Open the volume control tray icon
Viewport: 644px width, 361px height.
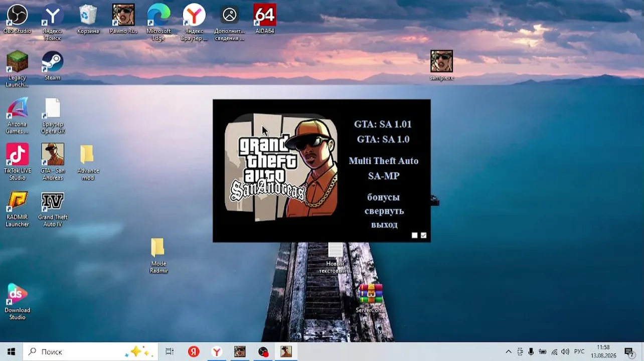[x=565, y=352]
